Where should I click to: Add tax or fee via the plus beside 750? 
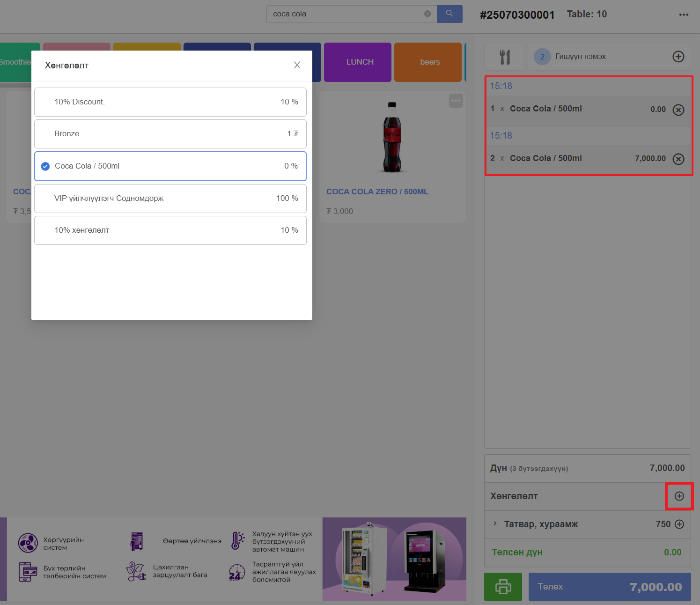click(x=679, y=524)
